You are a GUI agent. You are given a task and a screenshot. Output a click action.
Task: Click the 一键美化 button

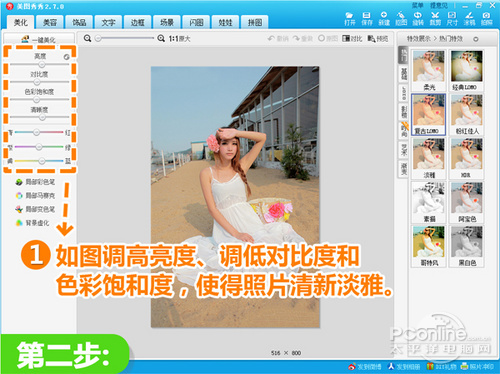(39, 39)
